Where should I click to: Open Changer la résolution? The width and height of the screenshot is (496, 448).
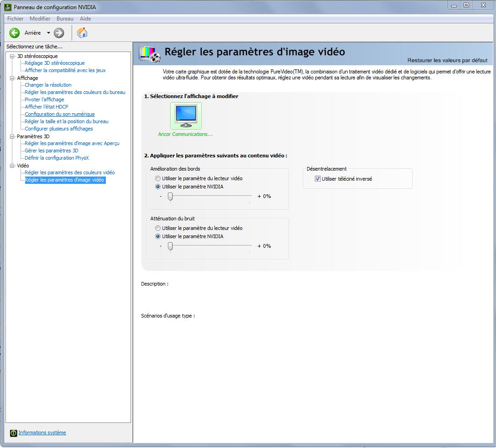pos(48,85)
